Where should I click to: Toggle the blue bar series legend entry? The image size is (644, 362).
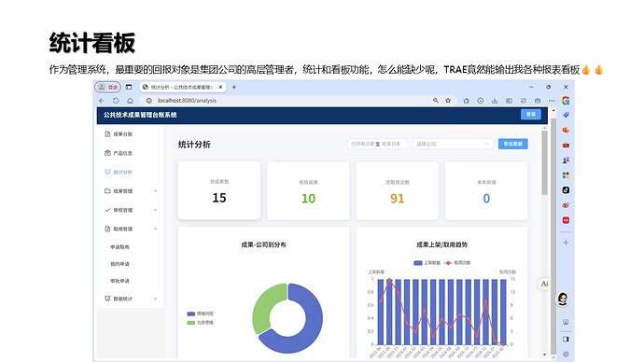427,263
